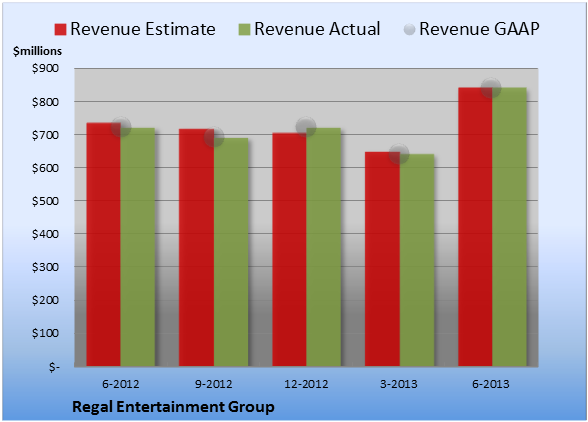Click the red Revenue Estimate legend swatch
The image size is (588, 422).
[60, 30]
